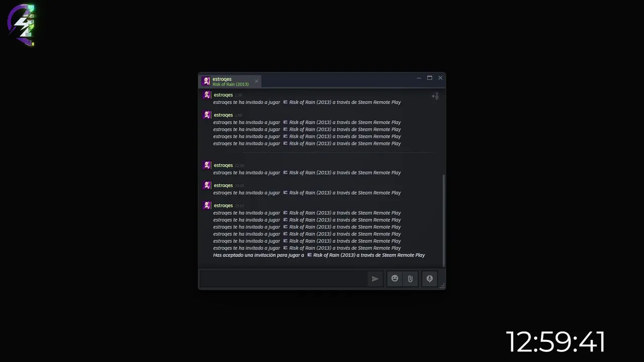The image size is (644, 362).
Task: Click the game icon in the accepted invitation line
Action: (x=309, y=255)
